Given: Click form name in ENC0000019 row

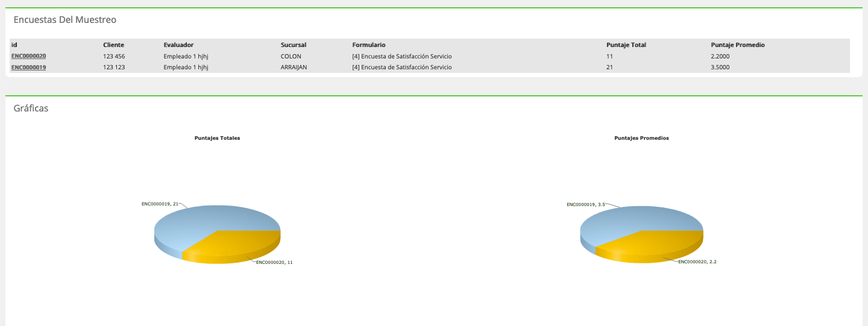Looking at the screenshot, I should [402, 67].
